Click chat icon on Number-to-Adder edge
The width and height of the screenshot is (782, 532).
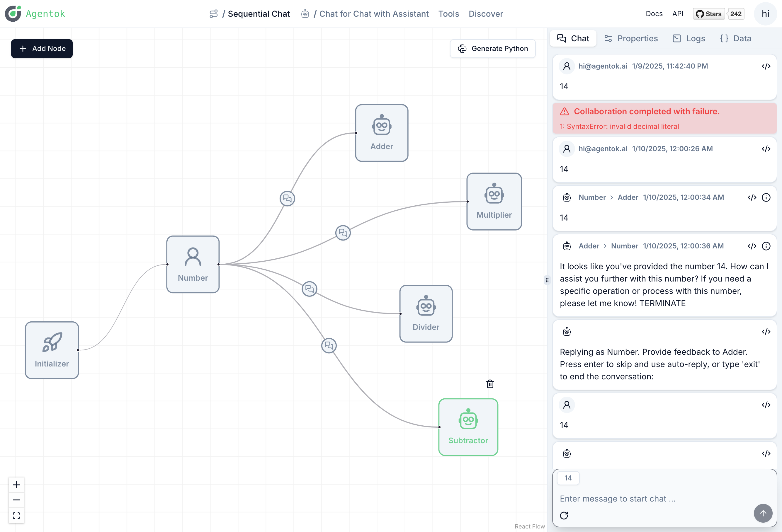pyautogui.click(x=287, y=198)
